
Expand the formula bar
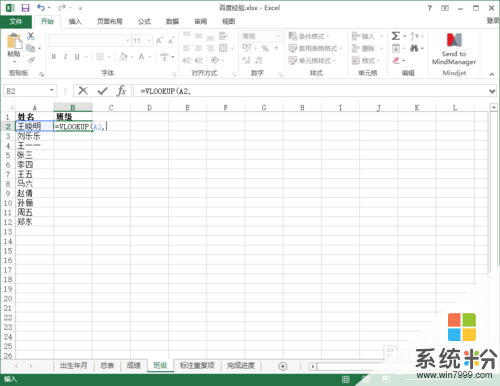[492, 91]
